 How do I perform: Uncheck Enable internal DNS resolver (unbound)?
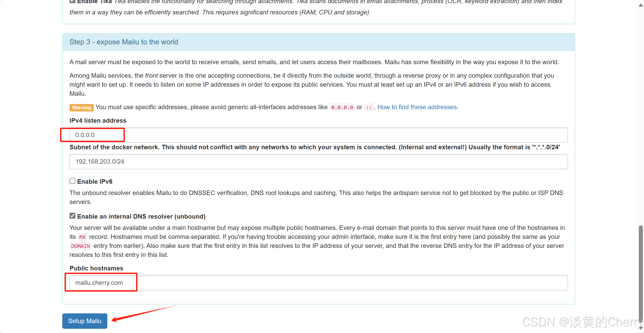pyautogui.click(x=72, y=216)
